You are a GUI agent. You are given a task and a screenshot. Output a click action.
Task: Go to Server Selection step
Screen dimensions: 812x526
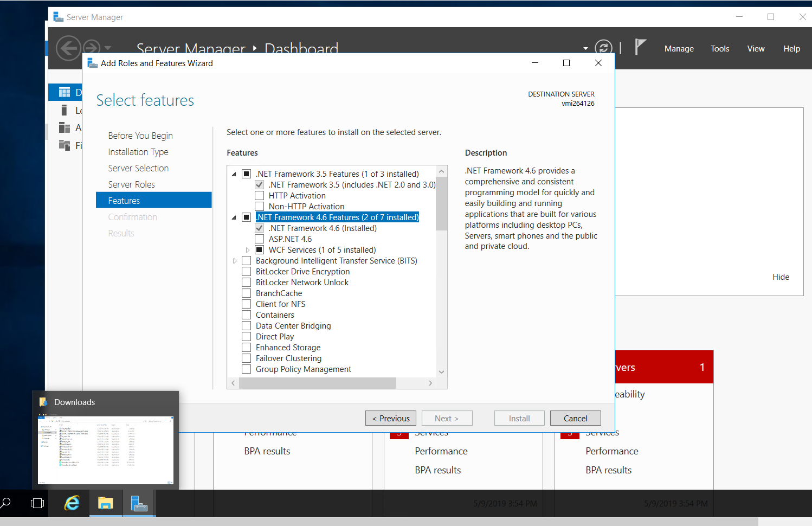(138, 168)
